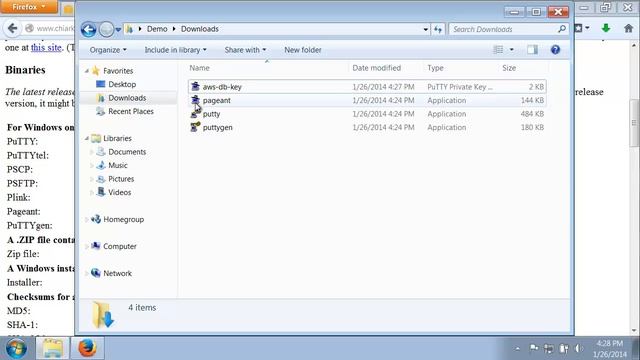The image size is (640, 360).
Task: Click the Explorer Back arrow button
Action: (x=88, y=29)
